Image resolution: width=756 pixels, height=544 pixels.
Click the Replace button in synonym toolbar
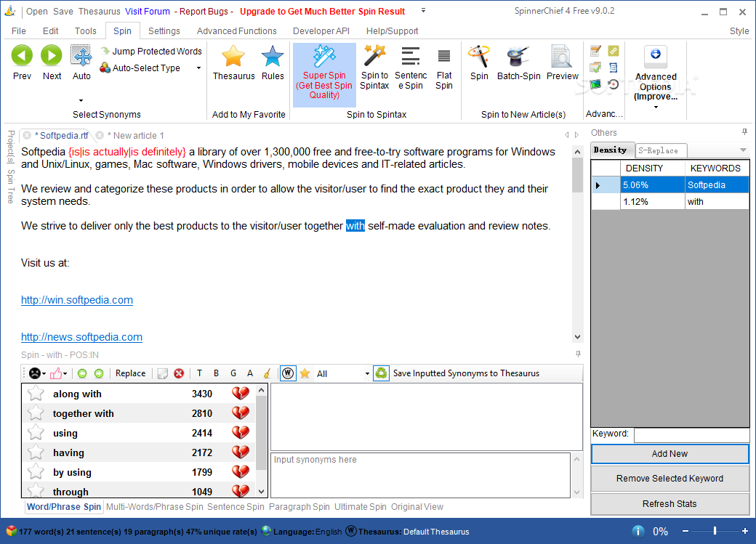(x=130, y=373)
